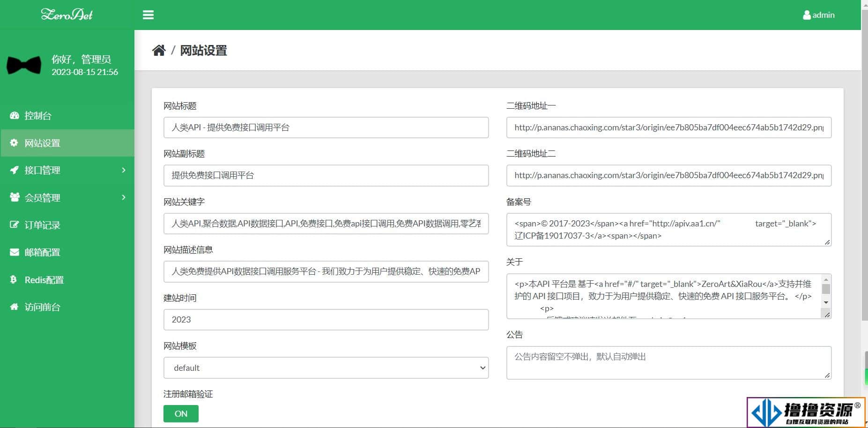This screenshot has height=428, width=868.
Task: Click the dashboard icon beside 控制台
Action: 15,115
